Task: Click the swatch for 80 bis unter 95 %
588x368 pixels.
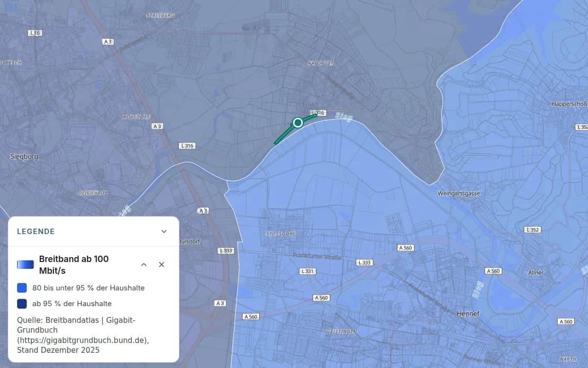Action: tap(22, 288)
